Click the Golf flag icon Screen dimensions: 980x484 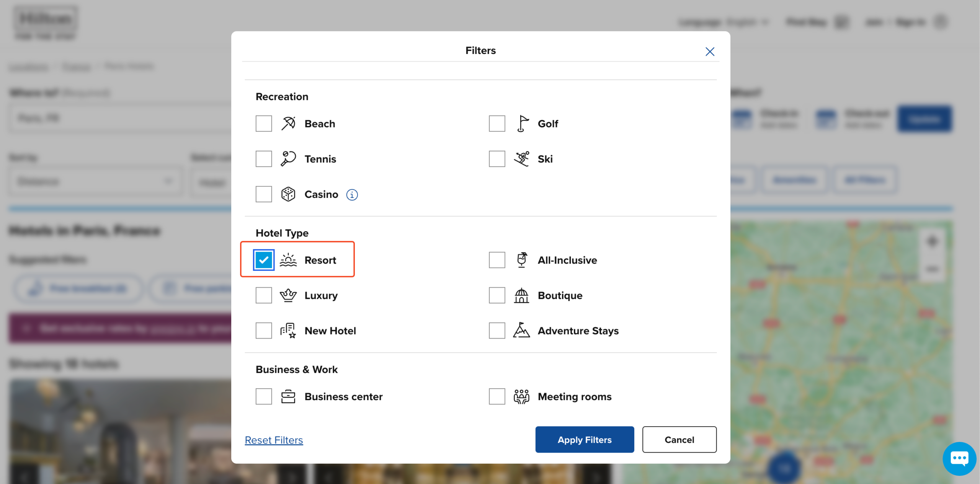click(x=522, y=124)
